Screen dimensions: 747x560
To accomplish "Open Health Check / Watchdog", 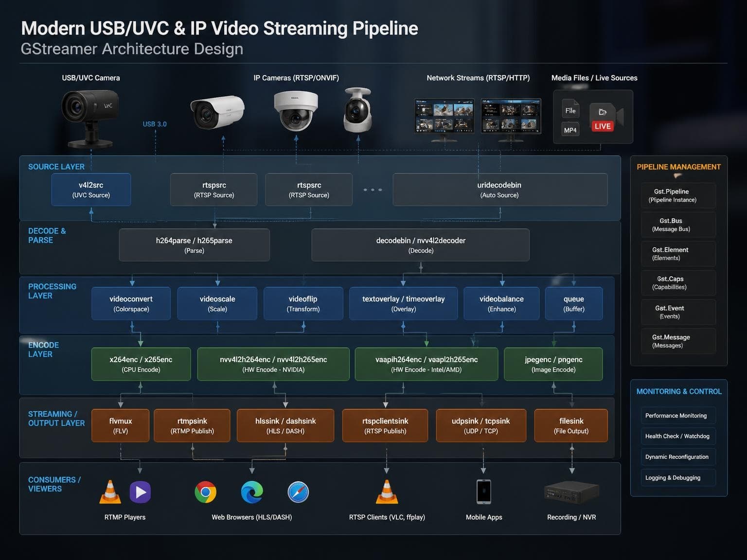I will tap(678, 436).
